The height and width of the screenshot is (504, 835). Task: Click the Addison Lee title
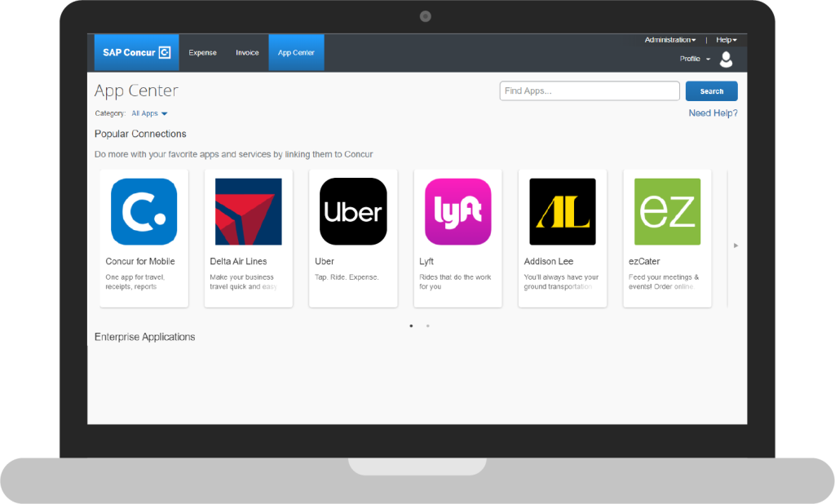(x=549, y=261)
